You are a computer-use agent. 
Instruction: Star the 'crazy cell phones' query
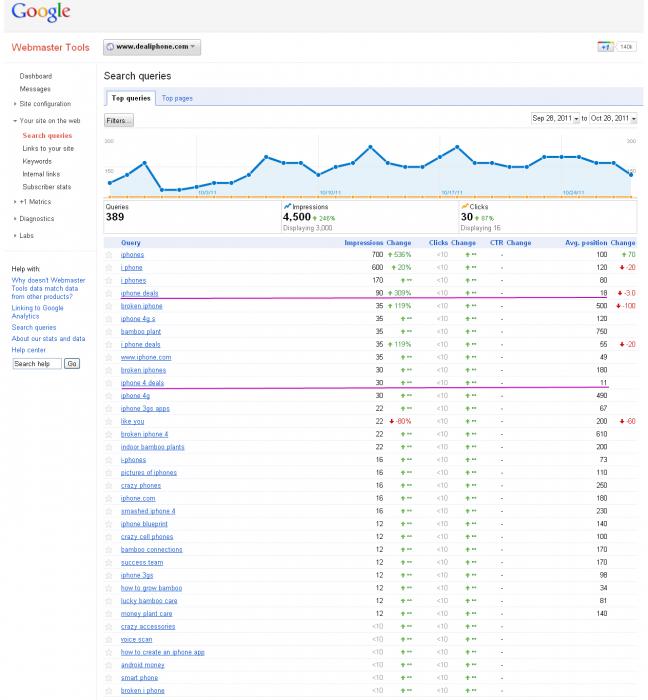click(108, 537)
